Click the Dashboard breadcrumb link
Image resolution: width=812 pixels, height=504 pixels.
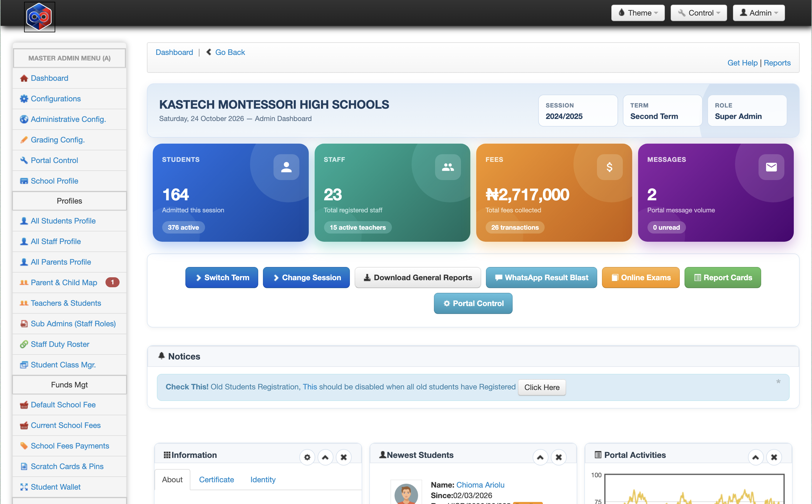(174, 52)
